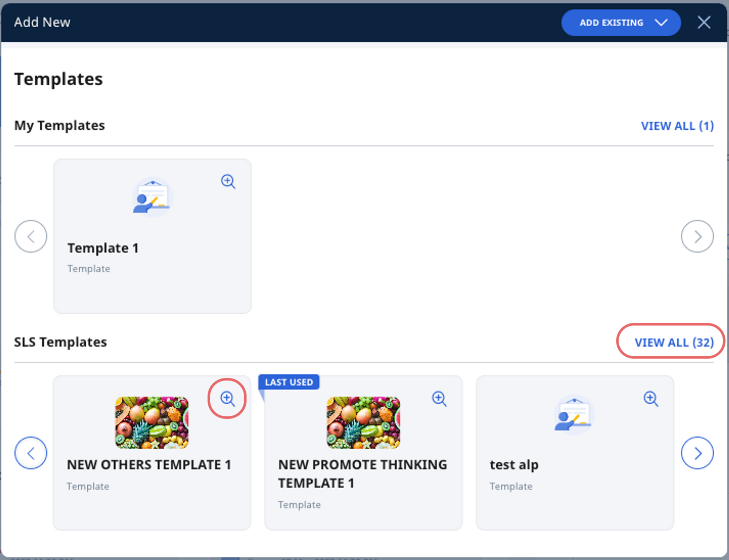Open zoom preview for NEW OTHERS TEMPLATE 1
The image size is (729, 560).
[227, 398]
